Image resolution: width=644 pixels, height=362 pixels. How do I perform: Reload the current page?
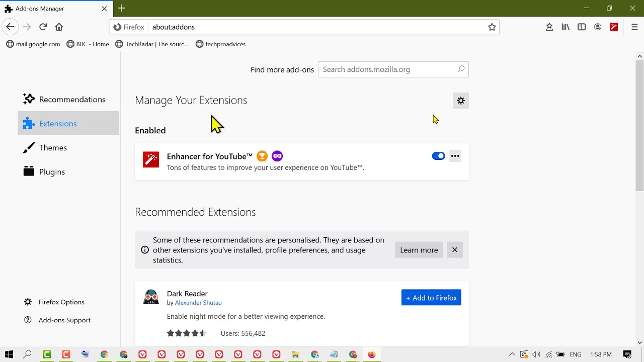coord(43,27)
